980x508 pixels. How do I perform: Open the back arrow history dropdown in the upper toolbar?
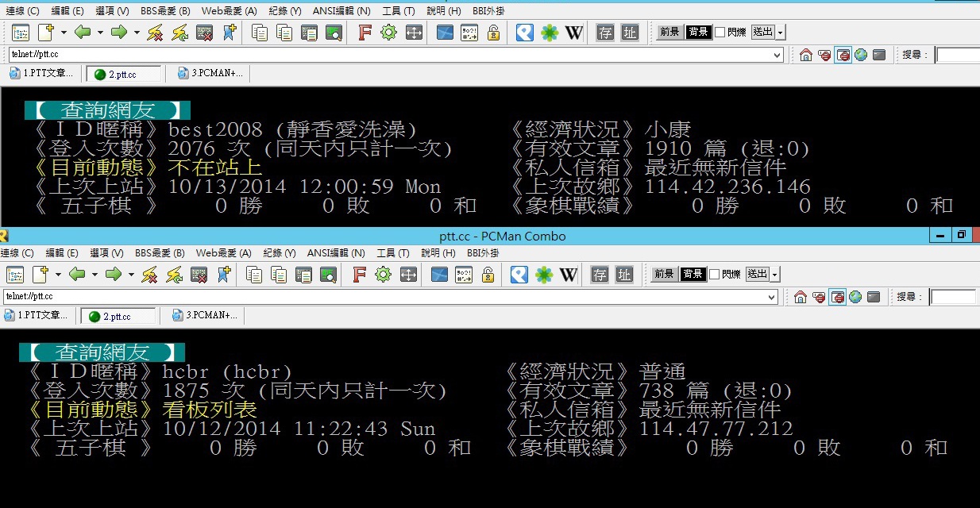click(x=100, y=33)
